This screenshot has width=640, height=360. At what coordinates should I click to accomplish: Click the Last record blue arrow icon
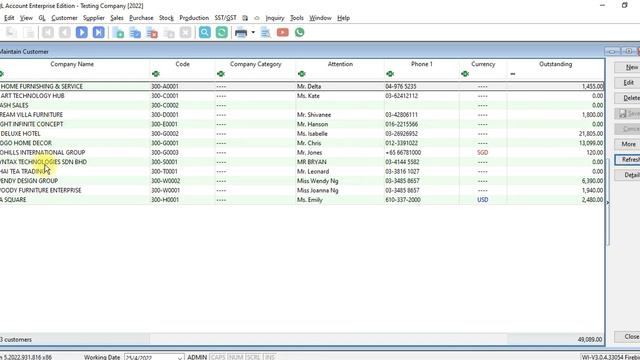[99, 33]
